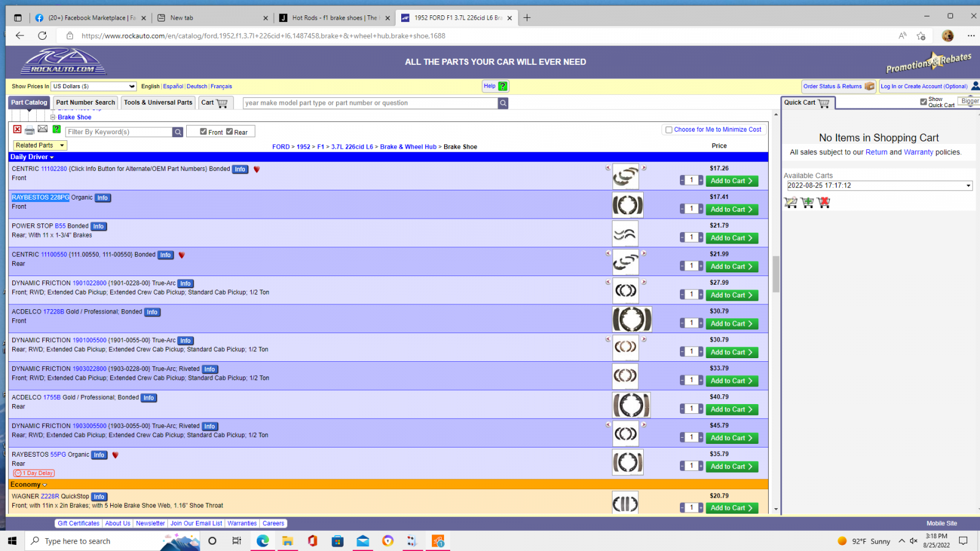Add CENTRIC 11102280 to cart
The height and width of the screenshot is (551, 980).
click(x=731, y=181)
